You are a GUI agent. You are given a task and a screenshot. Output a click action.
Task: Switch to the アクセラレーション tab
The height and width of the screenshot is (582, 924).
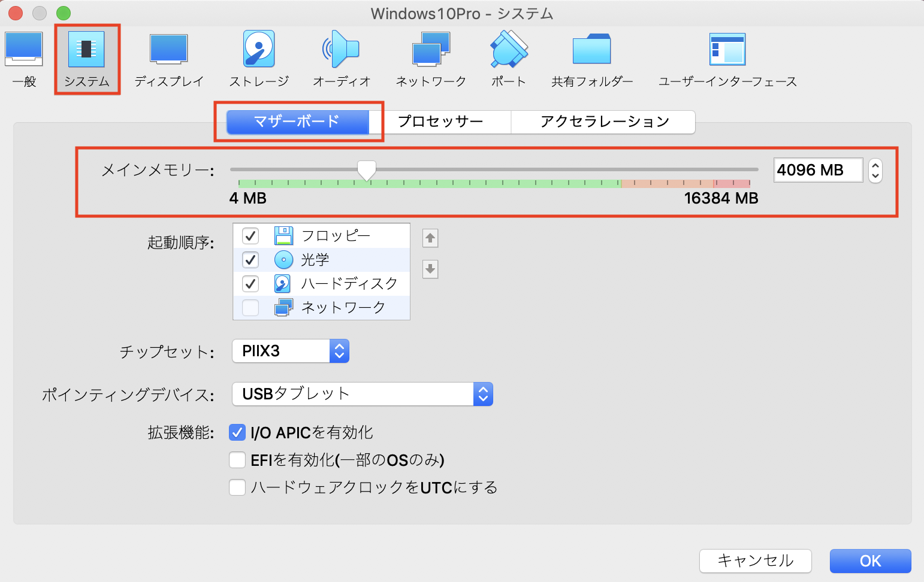tap(604, 122)
